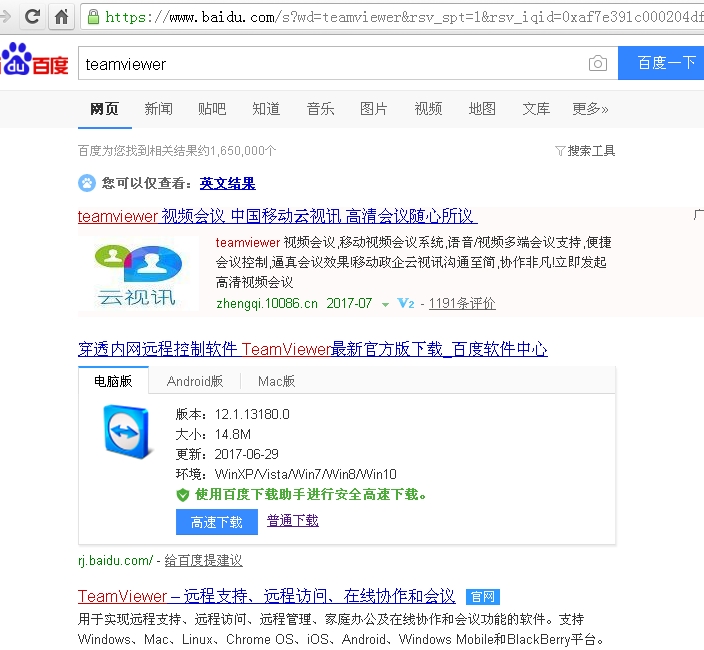The height and width of the screenshot is (650, 704).
Task: Go to the 知道 tab
Action: 266,109
